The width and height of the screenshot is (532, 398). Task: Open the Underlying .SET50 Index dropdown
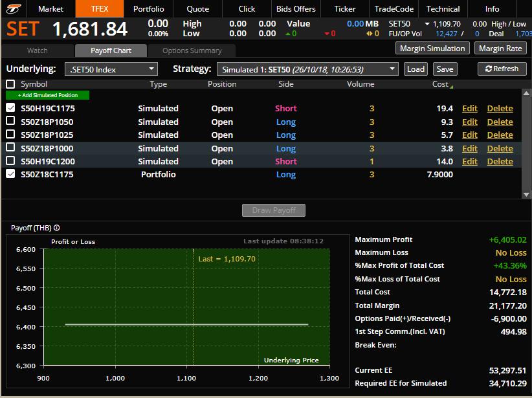[x=111, y=69]
